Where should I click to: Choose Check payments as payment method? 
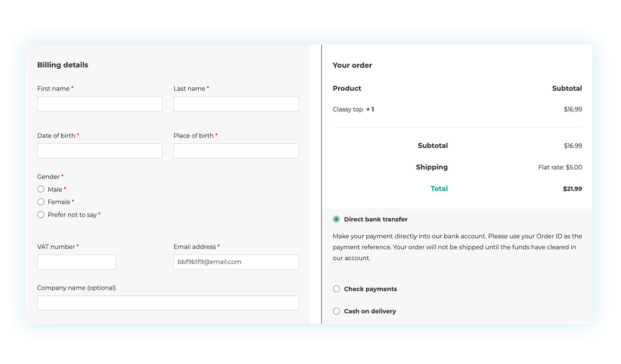(x=336, y=289)
